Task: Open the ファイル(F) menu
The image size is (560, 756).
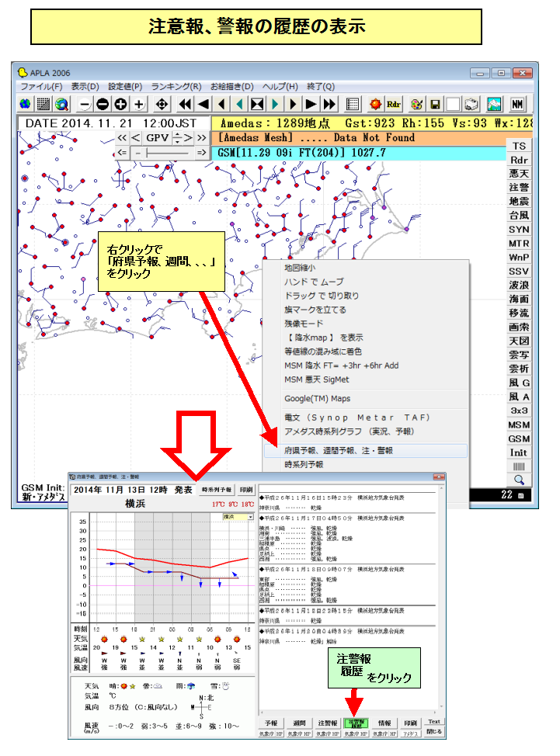Action: click(x=41, y=87)
